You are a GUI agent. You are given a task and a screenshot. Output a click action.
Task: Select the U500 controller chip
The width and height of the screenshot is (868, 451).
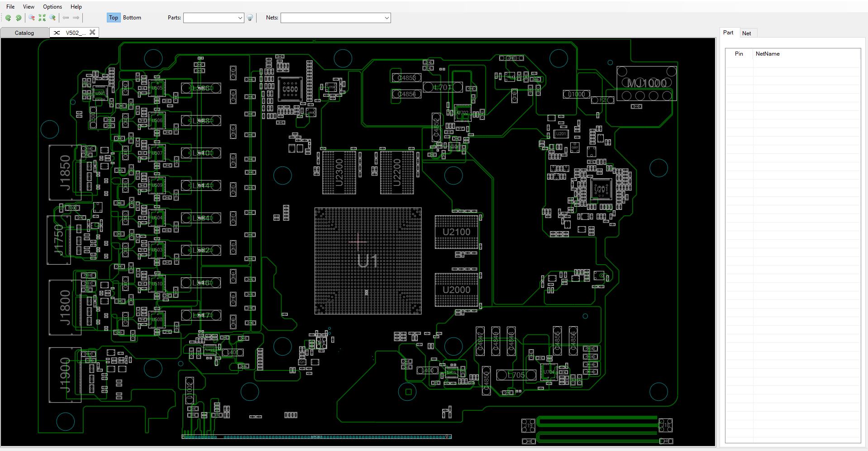click(x=290, y=89)
